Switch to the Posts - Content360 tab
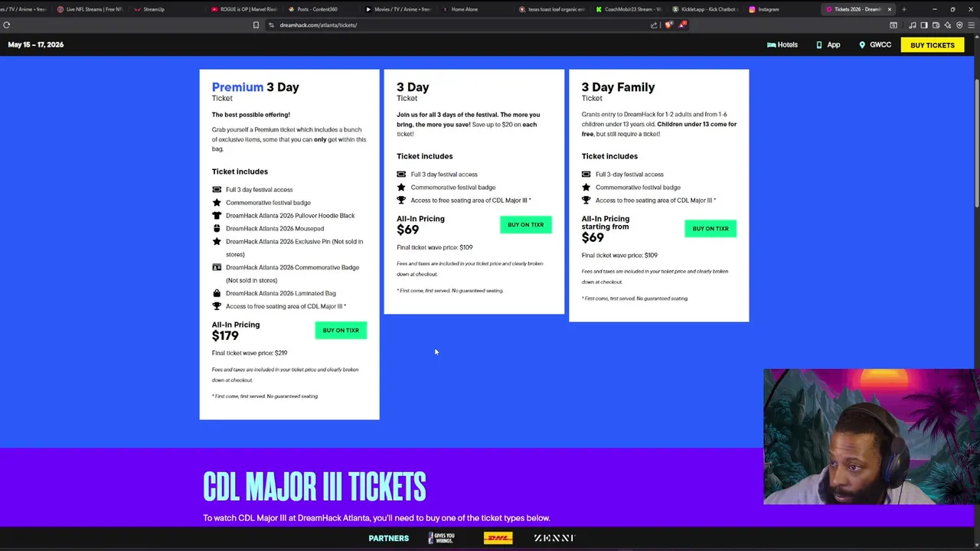 [x=320, y=9]
